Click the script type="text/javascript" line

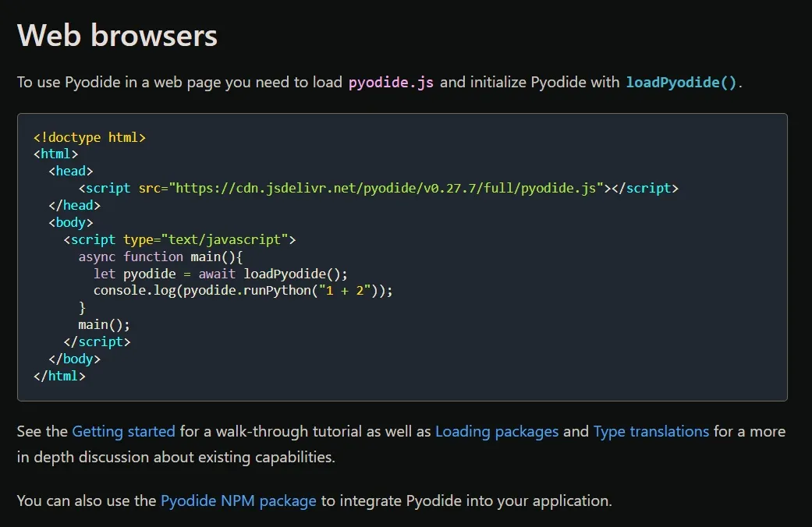click(x=179, y=239)
